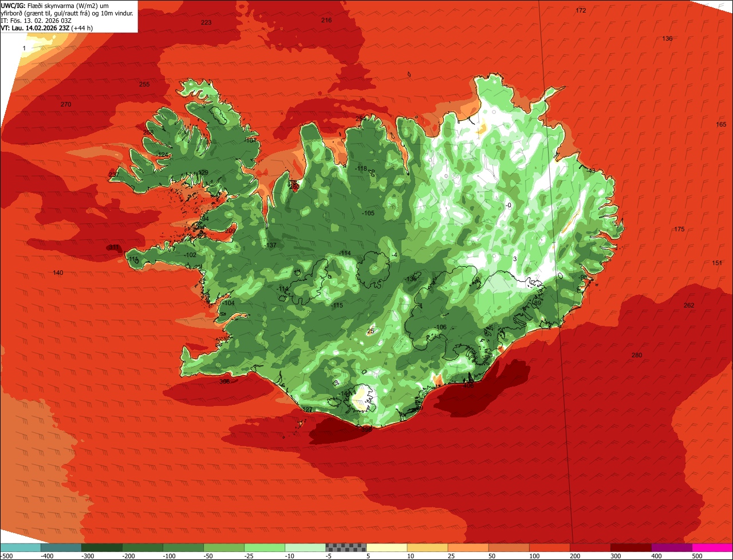This screenshot has height=560, width=733.
Task: Click the east Iceland value 3
Action: coord(515,259)
